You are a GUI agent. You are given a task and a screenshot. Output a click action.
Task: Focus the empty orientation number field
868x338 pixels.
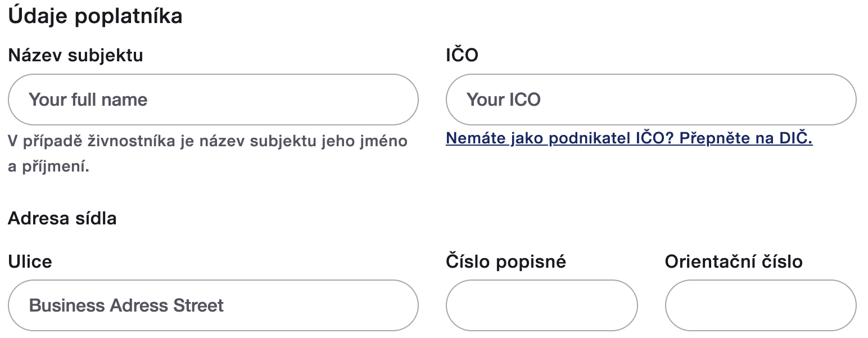(761, 305)
